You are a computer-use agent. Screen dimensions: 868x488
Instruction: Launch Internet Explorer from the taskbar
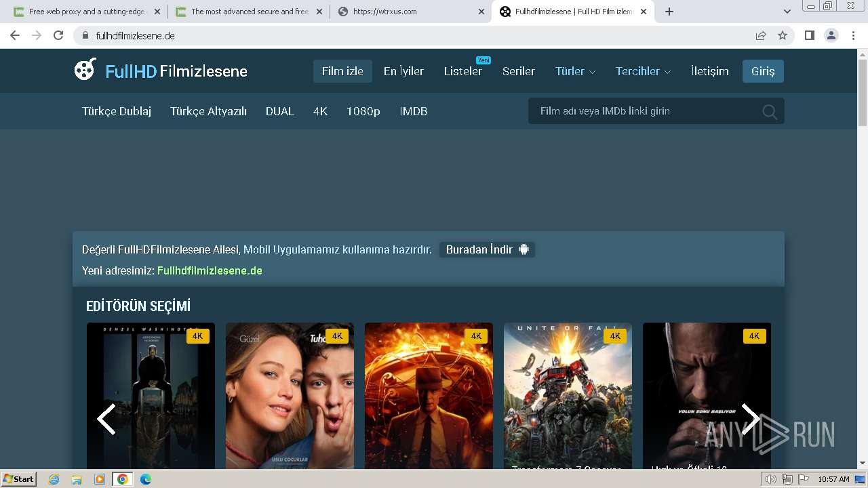[x=54, y=479]
